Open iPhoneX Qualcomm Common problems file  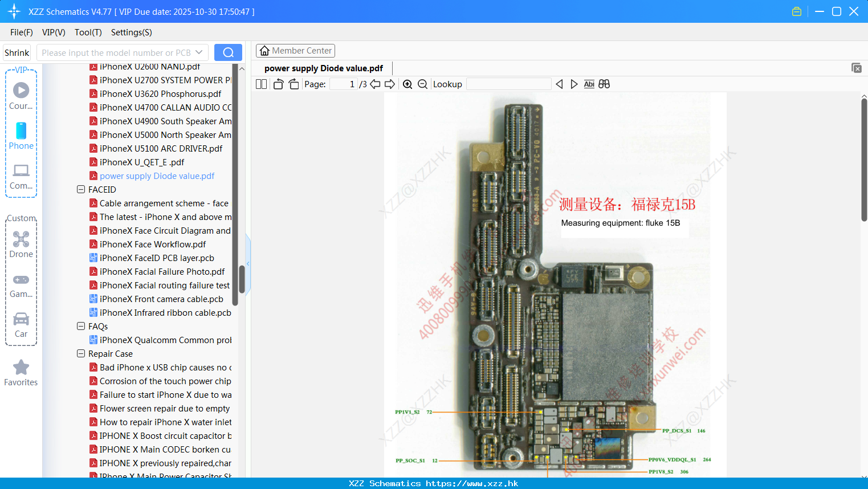(x=161, y=340)
